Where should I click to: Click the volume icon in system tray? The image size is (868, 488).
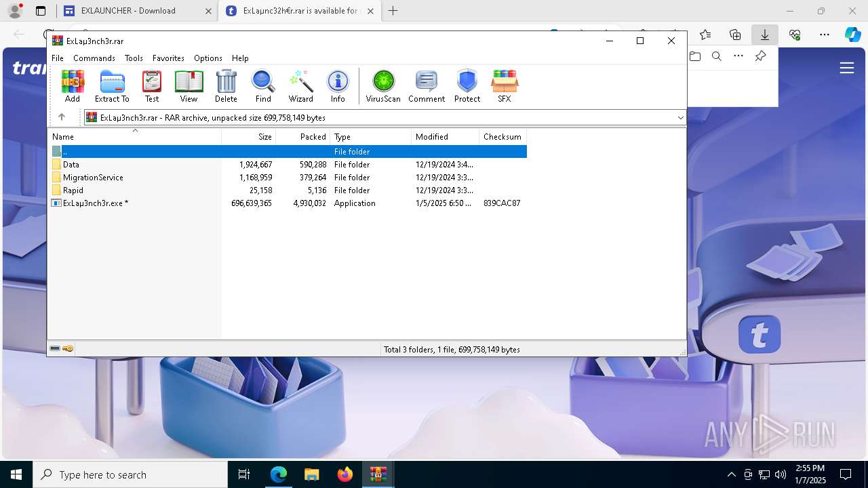(781, 474)
